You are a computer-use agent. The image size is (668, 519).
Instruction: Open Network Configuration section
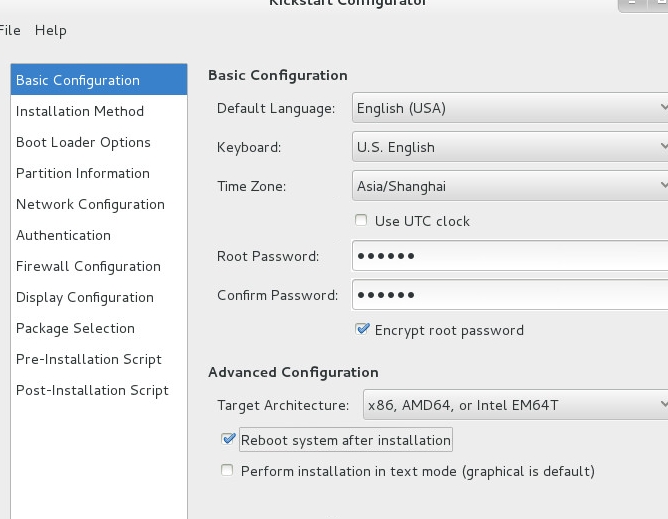click(99, 205)
